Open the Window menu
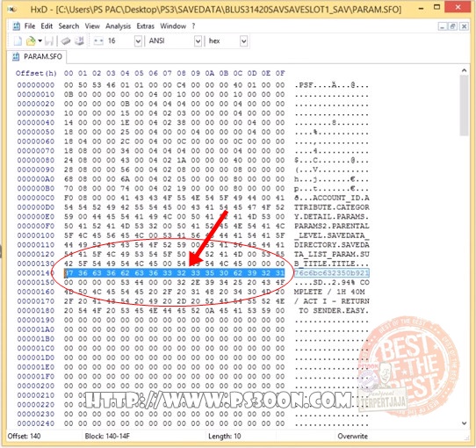This screenshot has height=448, width=476. [x=173, y=26]
